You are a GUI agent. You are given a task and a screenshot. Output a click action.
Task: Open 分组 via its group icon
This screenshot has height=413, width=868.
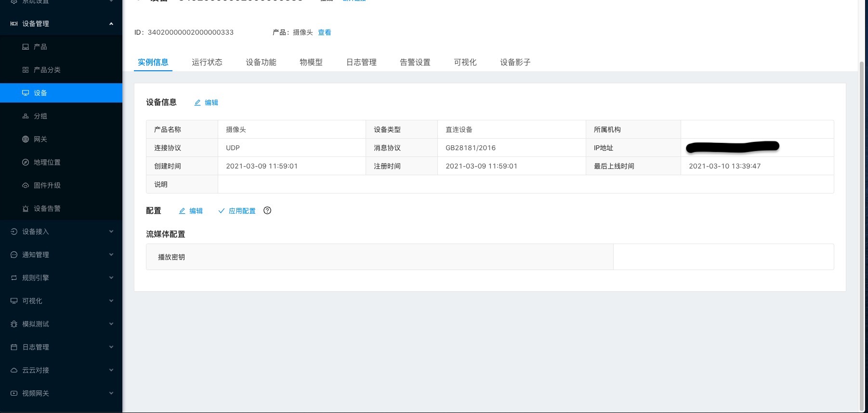click(x=26, y=116)
